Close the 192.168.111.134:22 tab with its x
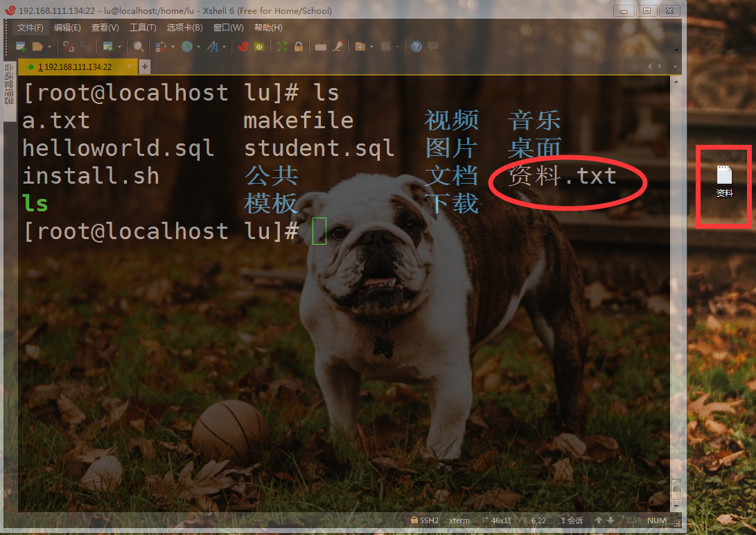The width and height of the screenshot is (756, 535). tap(129, 67)
